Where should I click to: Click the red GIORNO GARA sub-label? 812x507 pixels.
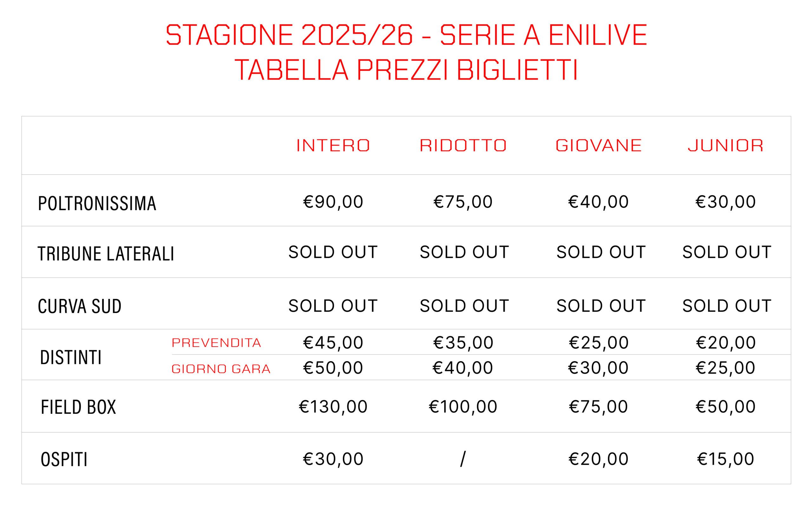[221, 369]
